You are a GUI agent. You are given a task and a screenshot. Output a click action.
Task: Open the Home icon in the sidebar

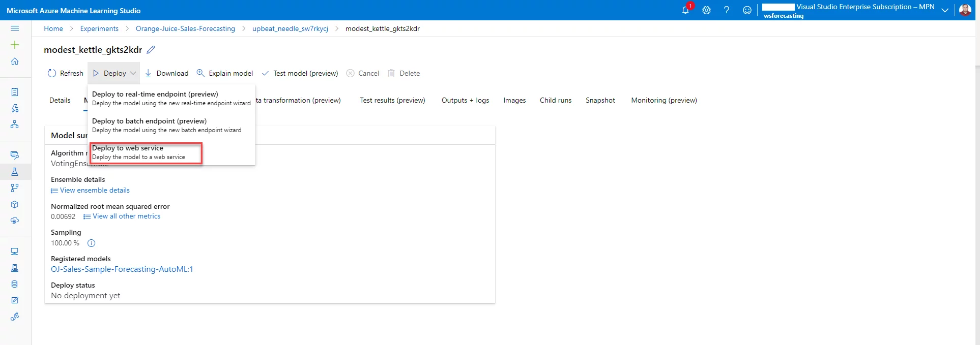tap(15, 61)
